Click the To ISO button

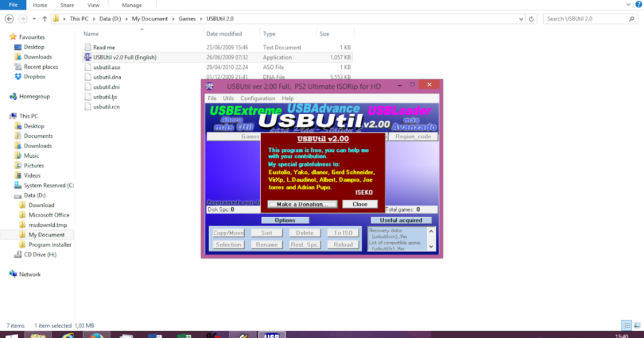point(343,233)
